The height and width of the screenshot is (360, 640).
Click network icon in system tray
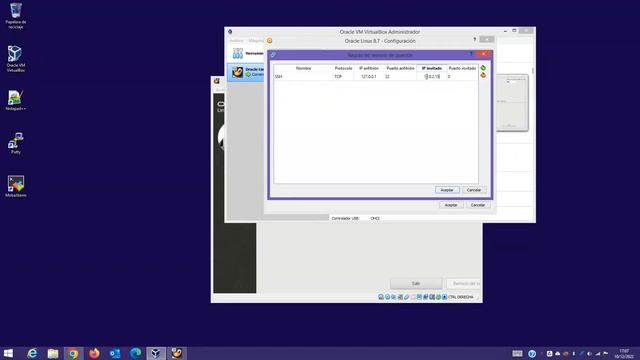598,354
